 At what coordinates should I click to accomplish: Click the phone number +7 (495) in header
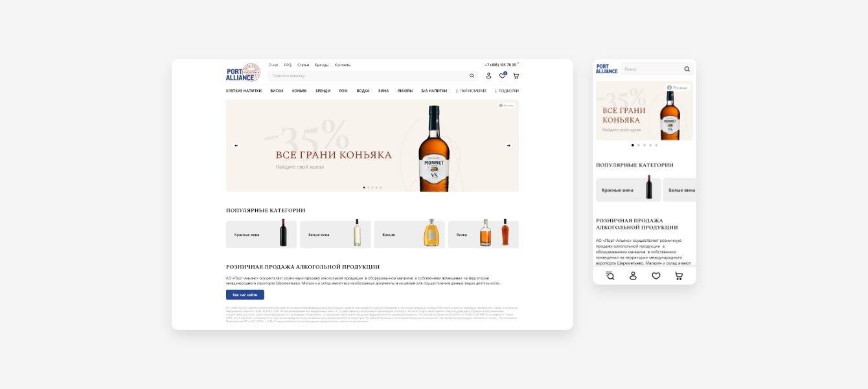[x=501, y=65]
